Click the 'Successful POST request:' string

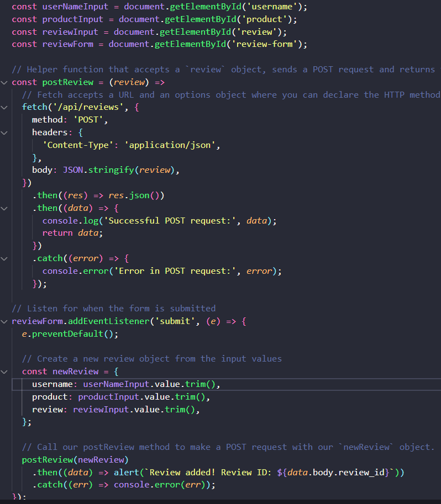point(170,220)
